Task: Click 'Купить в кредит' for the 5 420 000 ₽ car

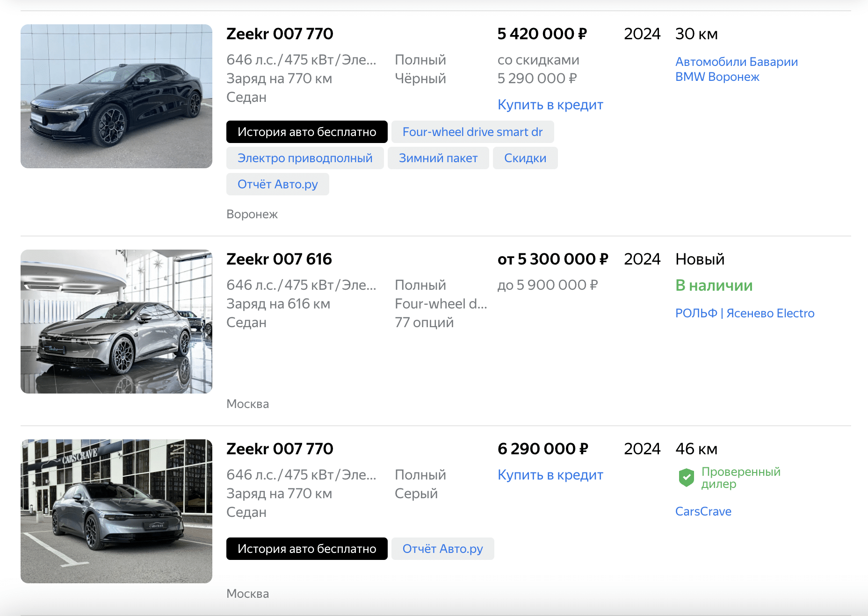Action: tap(550, 105)
